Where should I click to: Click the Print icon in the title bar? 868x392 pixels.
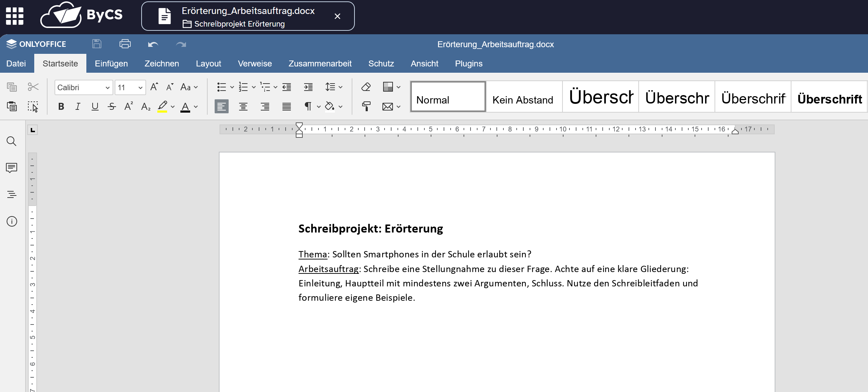click(125, 44)
